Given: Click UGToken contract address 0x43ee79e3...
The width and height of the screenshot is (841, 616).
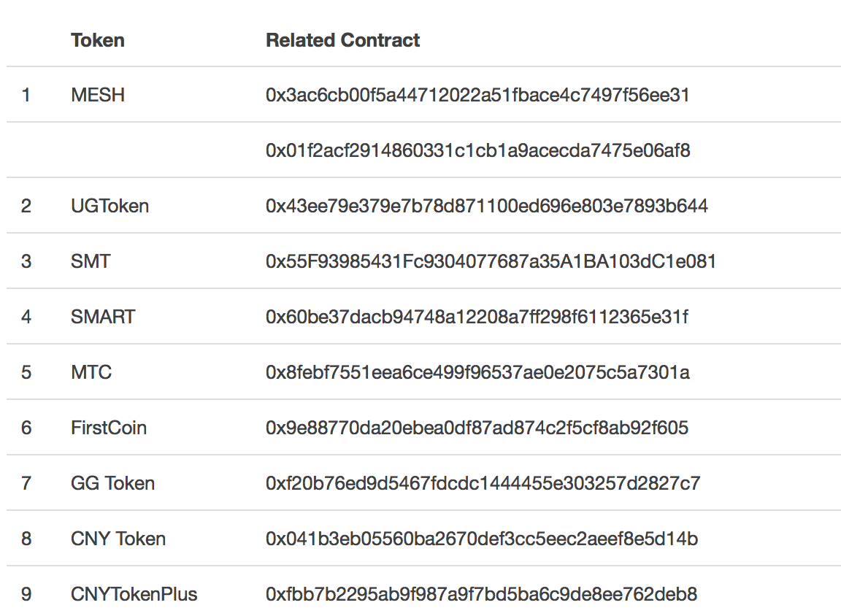Looking at the screenshot, I should point(487,206).
